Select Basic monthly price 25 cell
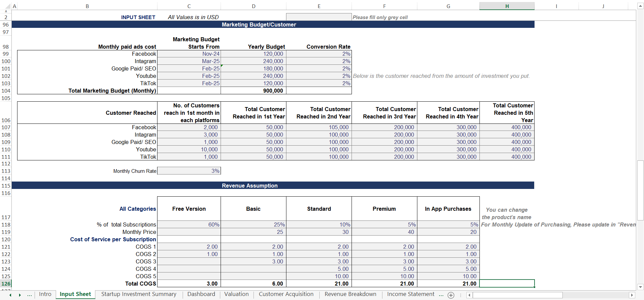The width and height of the screenshot is (644, 300). 254,232
